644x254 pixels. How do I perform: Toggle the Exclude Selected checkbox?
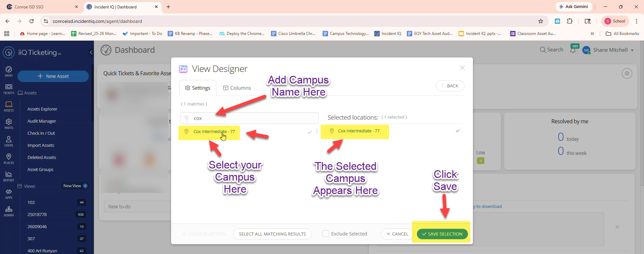325,234
